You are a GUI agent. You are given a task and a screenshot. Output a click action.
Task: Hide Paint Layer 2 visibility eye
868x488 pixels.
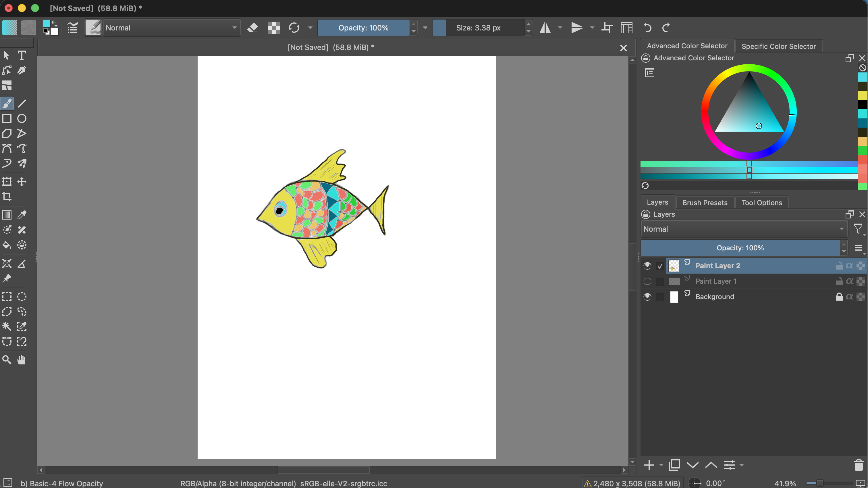[647, 266]
